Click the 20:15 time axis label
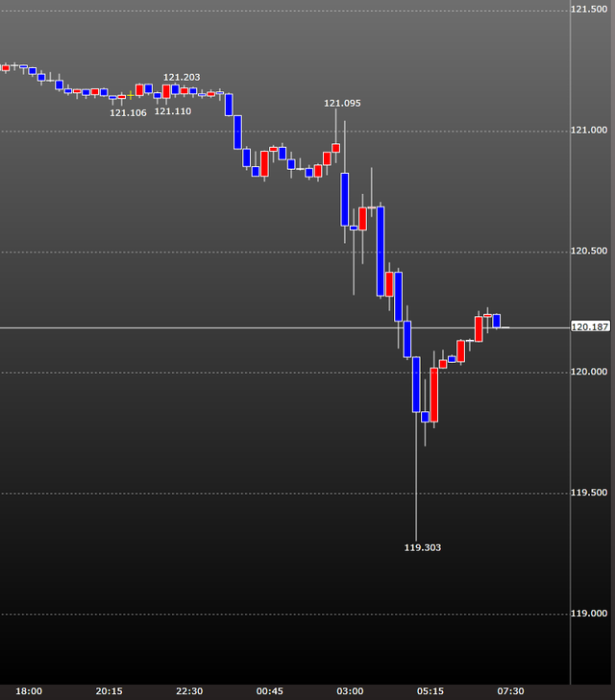 pyautogui.click(x=109, y=691)
